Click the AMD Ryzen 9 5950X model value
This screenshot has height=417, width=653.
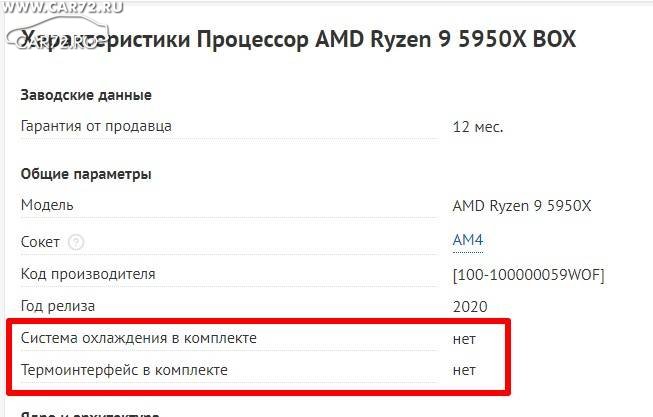point(522,206)
